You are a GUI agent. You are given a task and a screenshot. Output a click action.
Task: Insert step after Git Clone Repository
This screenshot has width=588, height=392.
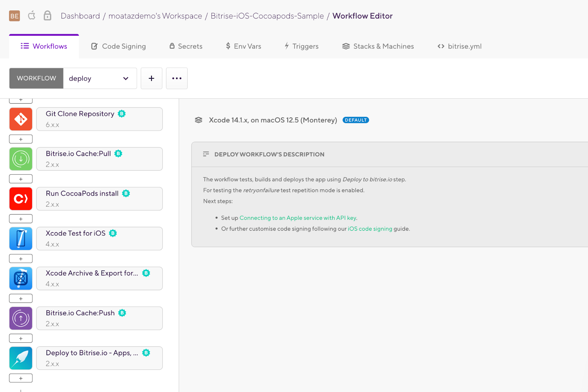pyautogui.click(x=21, y=139)
